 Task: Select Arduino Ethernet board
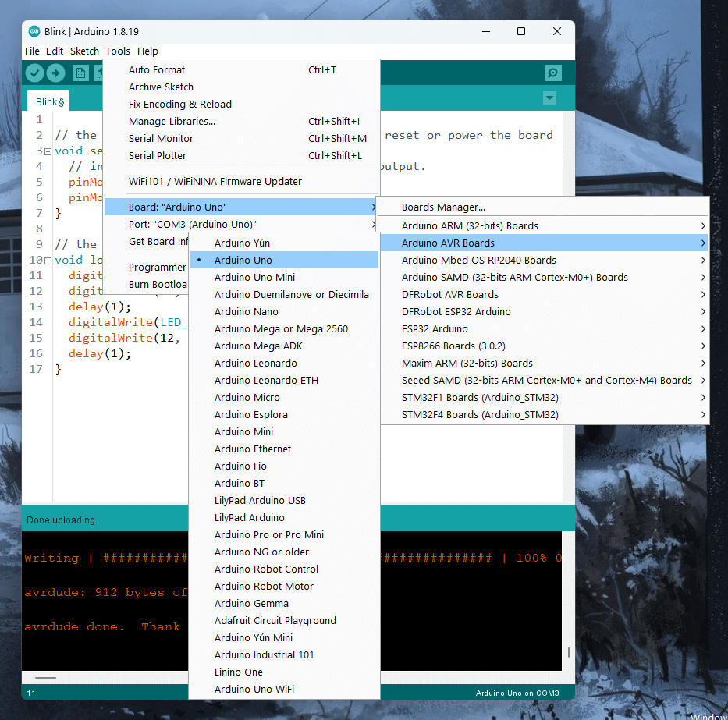click(x=284, y=449)
